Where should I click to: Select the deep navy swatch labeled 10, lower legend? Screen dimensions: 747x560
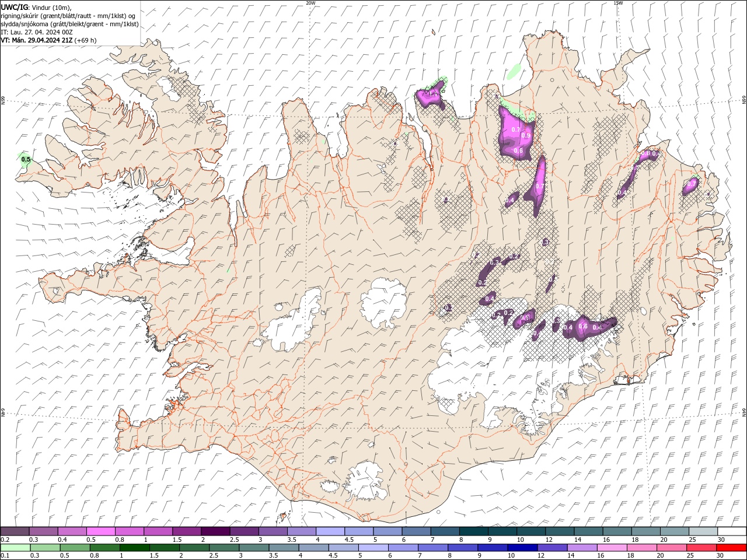tap(522, 548)
